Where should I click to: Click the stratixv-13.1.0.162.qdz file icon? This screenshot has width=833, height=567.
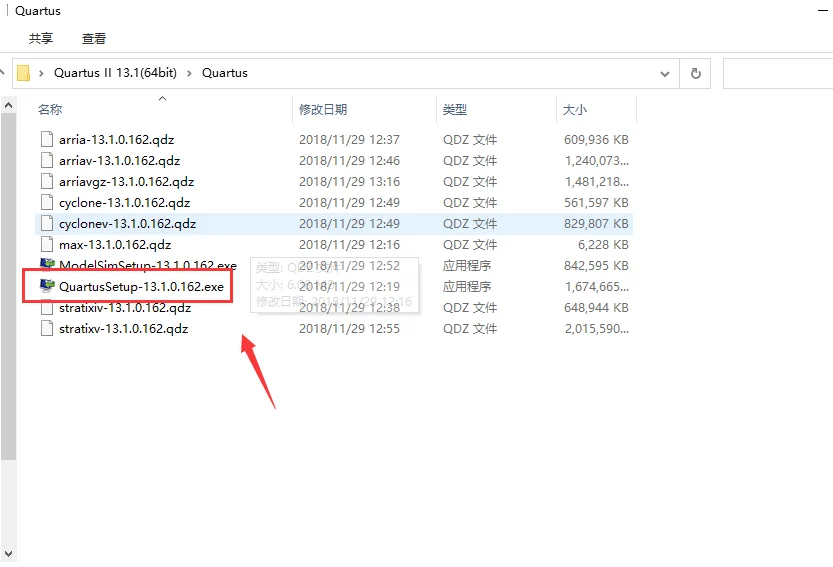[x=47, y=328]
